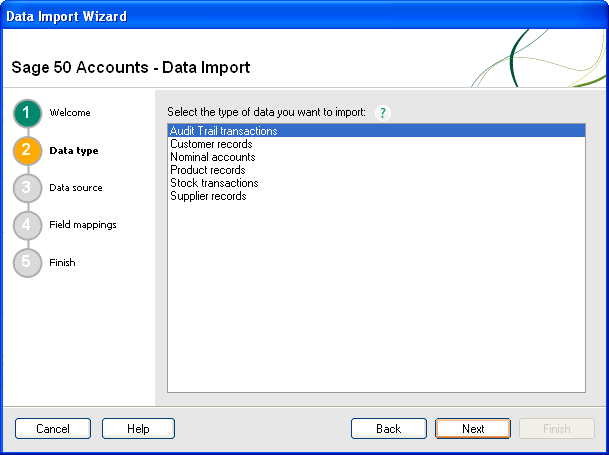Choose Supplier records from the list
609x455 pixels.
click(208, 196)
